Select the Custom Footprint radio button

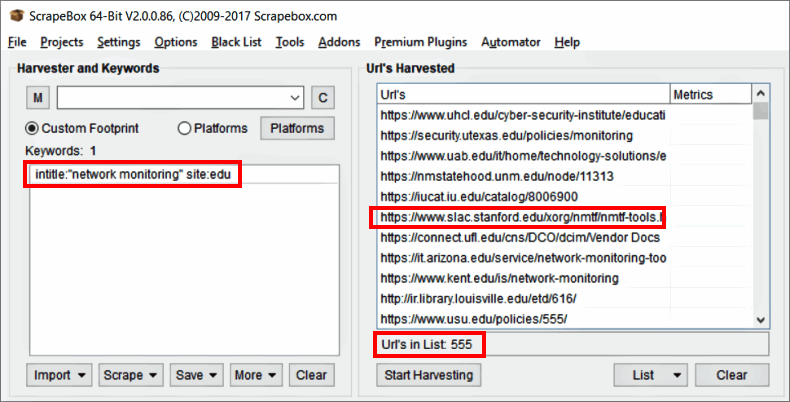32,128
